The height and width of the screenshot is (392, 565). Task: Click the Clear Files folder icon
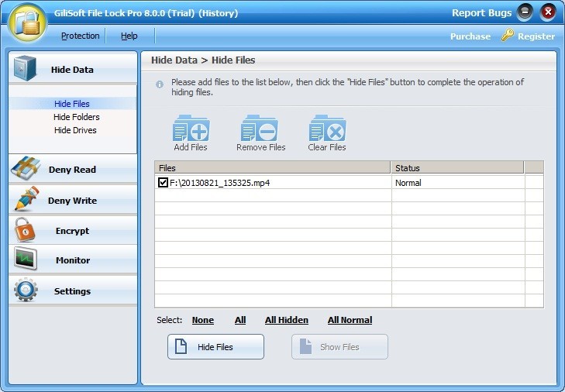tap(327, 129)
